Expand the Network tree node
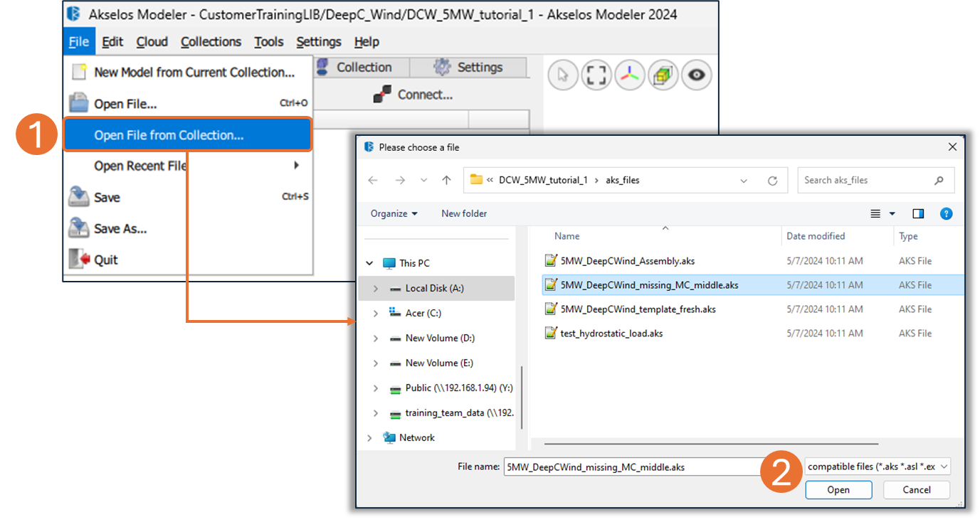The height and width of the screenshot is (522, 980). coord(369,437)
